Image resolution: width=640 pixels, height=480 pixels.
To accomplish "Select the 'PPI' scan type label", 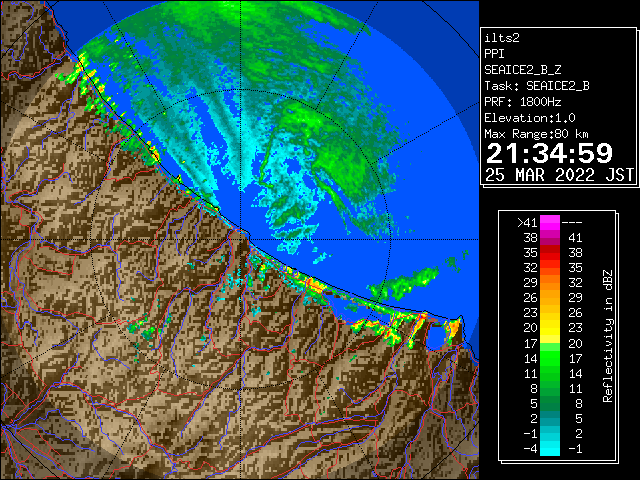I will [x=494, y=54].
